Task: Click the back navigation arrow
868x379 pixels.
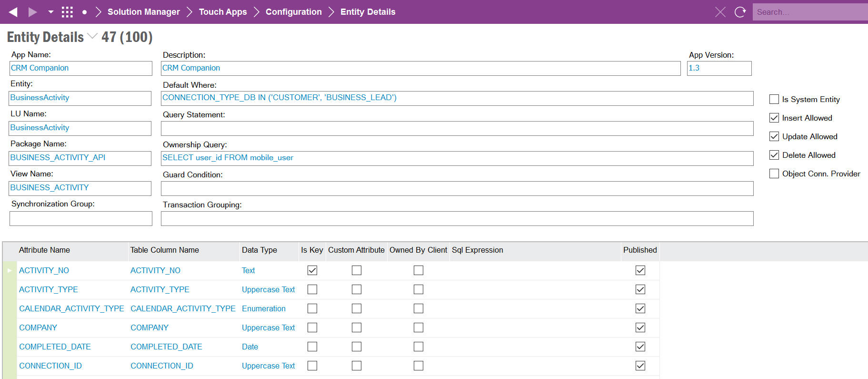Action: [13, 12]
